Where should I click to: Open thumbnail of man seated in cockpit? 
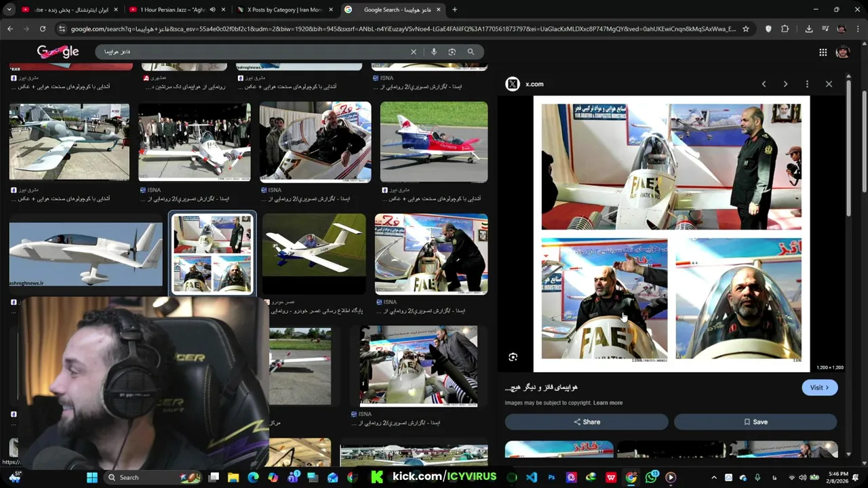[x=315, y=142]
